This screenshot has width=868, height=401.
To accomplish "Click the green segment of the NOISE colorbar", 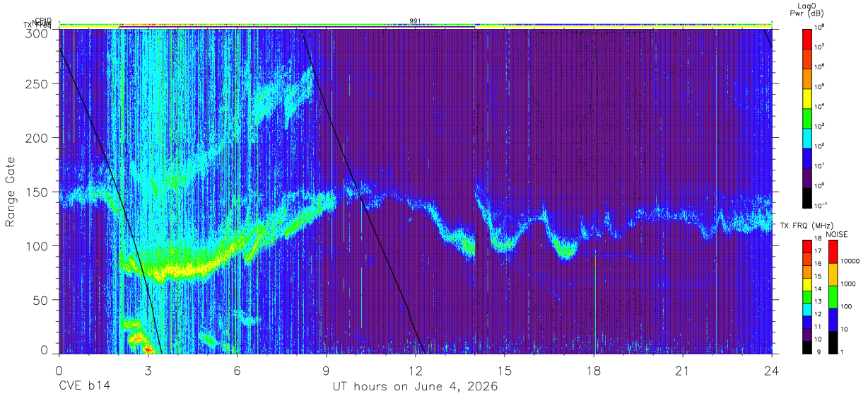I will pos(833,296).
